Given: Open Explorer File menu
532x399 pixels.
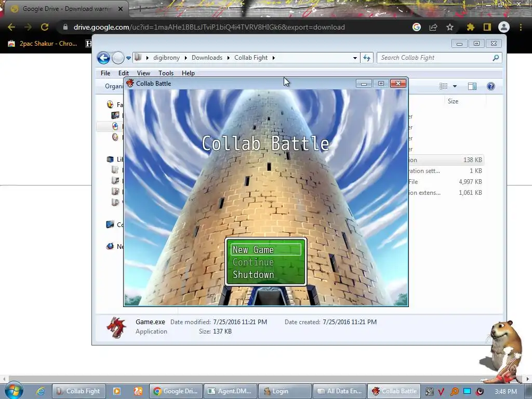Looking at the screenshot, I should [x=105, y=73].
